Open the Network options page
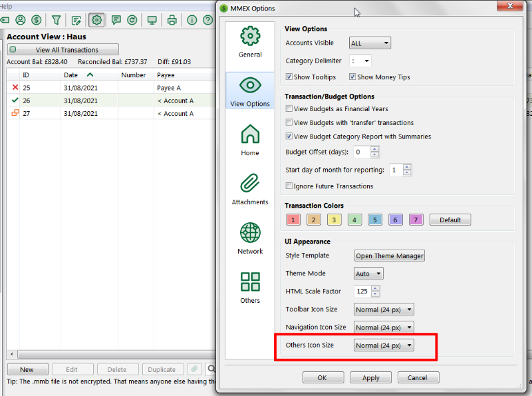Screen dimensions: 532x396 coord(250,238)
